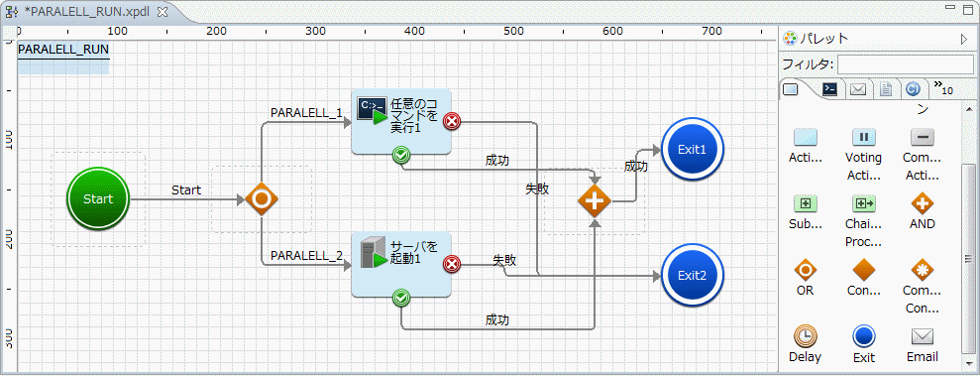Select the 成功 label below 任意のコマンドを実行1
980x376 pixels.
496,161
